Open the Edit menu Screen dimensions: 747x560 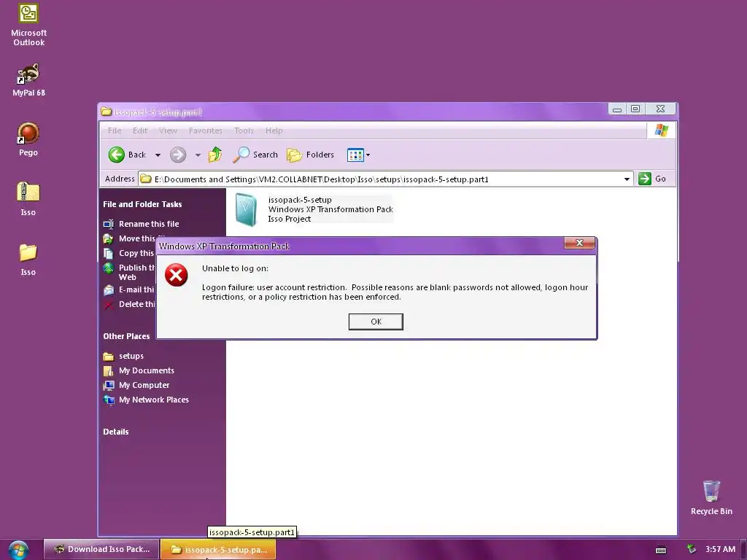pyautogui.click(x=140, y=131)
